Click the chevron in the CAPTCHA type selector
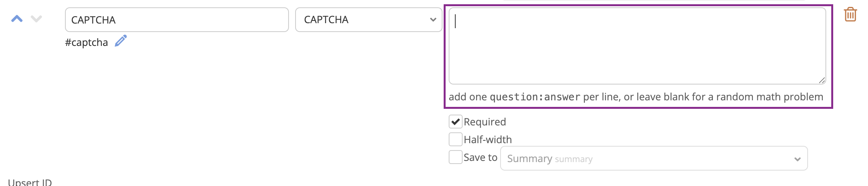868x186 pixels. [433, 20]
